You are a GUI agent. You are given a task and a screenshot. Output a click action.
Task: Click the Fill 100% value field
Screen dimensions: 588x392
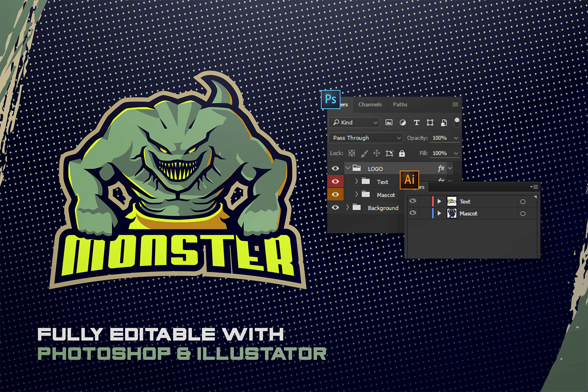coord(440,153)
